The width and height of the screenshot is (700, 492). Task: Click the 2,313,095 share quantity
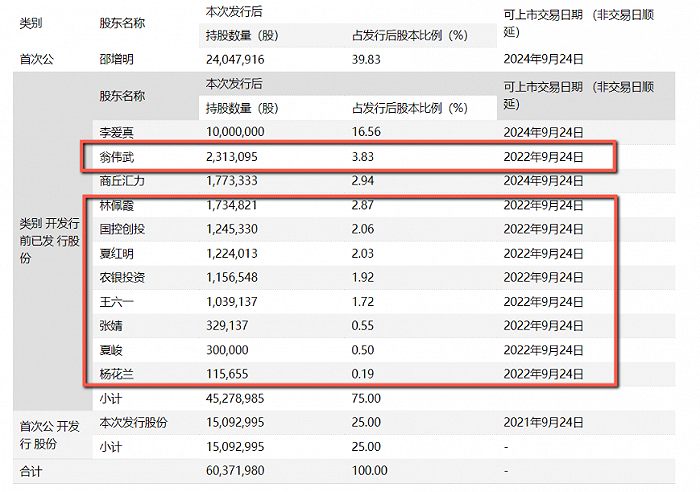[x=232, y=157]
